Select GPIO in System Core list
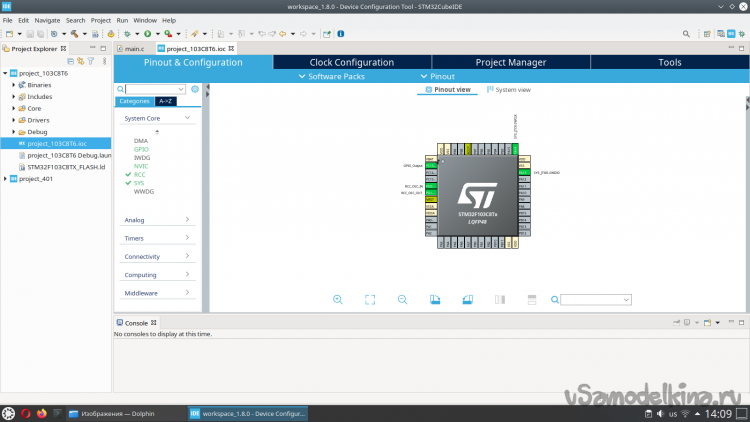This screenshot has height=422, width=750. [x=140, y=149]
